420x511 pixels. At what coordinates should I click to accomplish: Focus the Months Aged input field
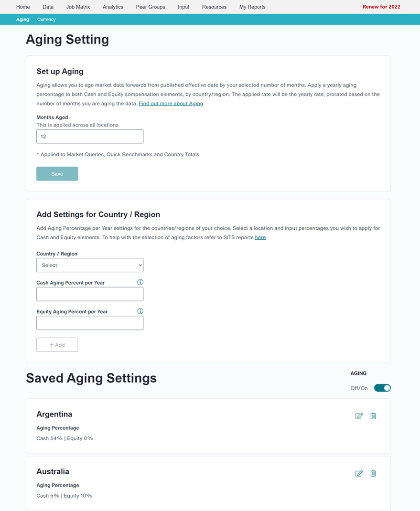pyautogui.click(x=90, y=136)
